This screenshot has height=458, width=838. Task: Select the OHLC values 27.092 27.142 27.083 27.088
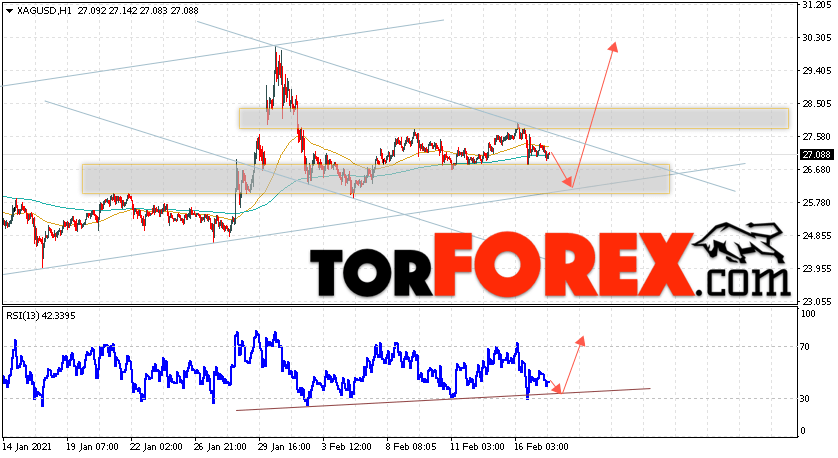(138, 11)
